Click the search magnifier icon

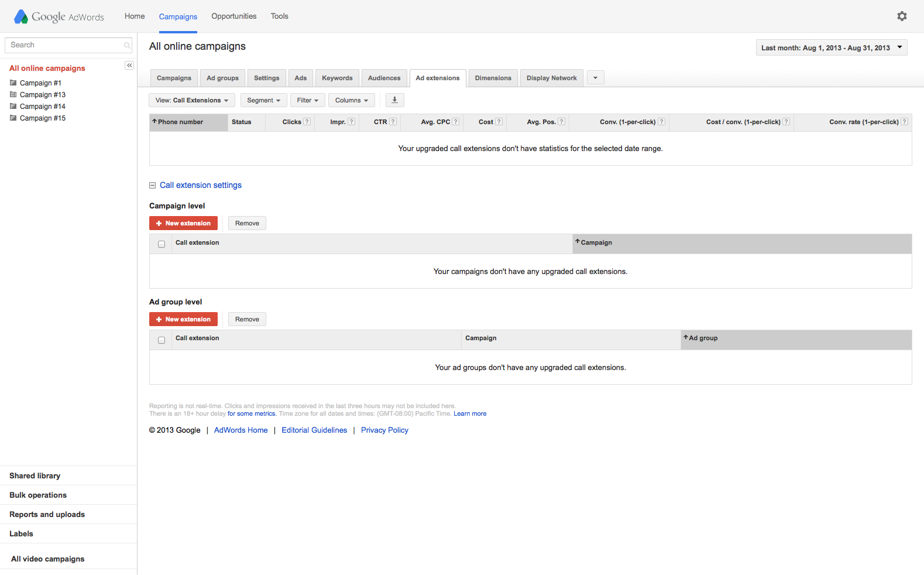[127, 45]
